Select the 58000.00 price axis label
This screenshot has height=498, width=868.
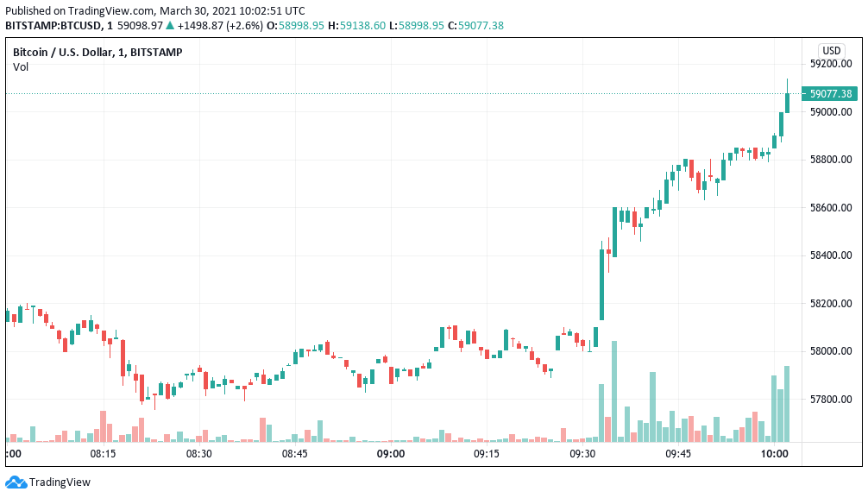click(830, 351)
